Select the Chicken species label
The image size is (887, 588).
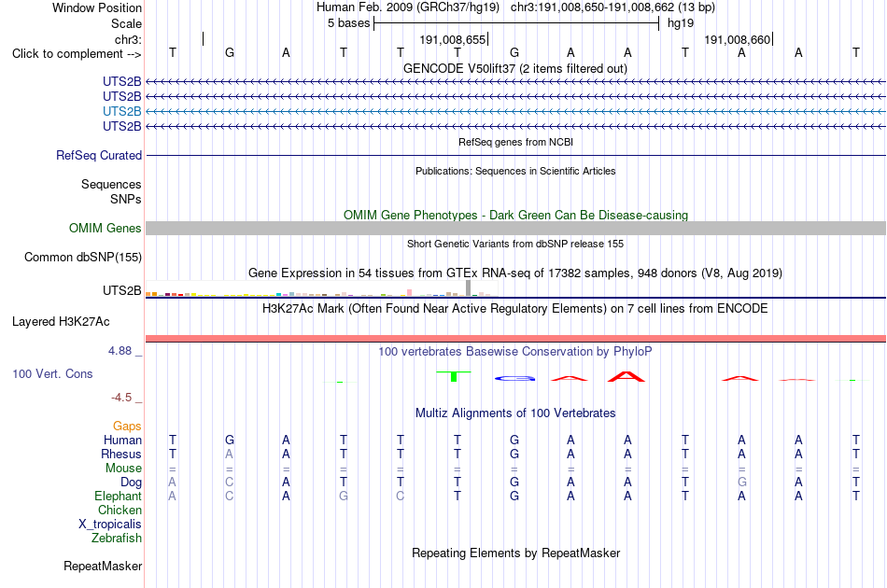(120, 510)
